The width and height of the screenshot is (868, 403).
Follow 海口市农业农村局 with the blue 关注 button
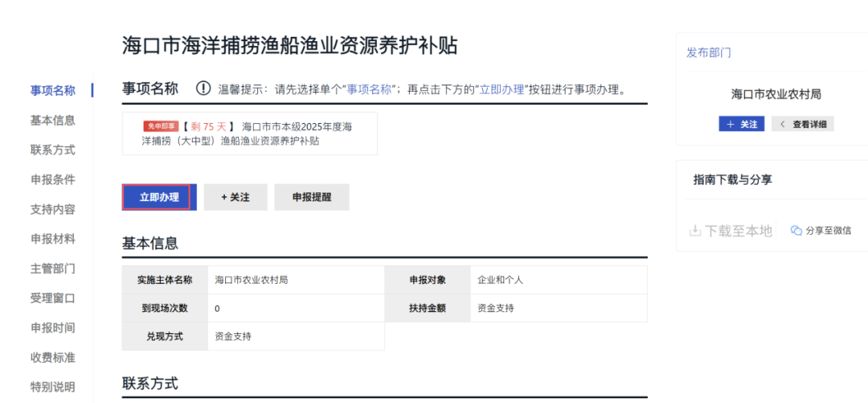(742, 124)
